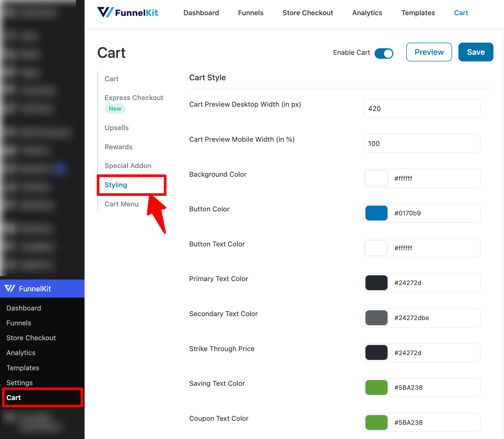Viewport: 504px width, 439px height.
Task: Edit the Cart Preview Desktop Width field
Action: (422, 109)
